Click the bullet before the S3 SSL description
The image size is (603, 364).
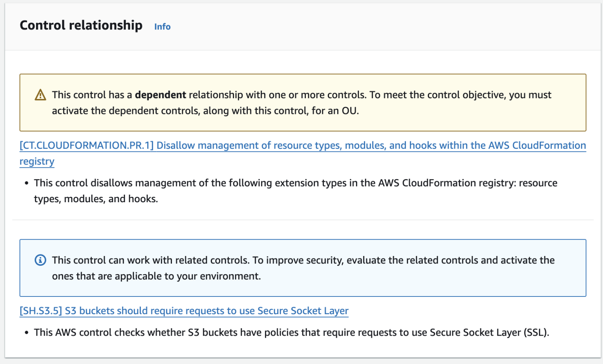26,333
